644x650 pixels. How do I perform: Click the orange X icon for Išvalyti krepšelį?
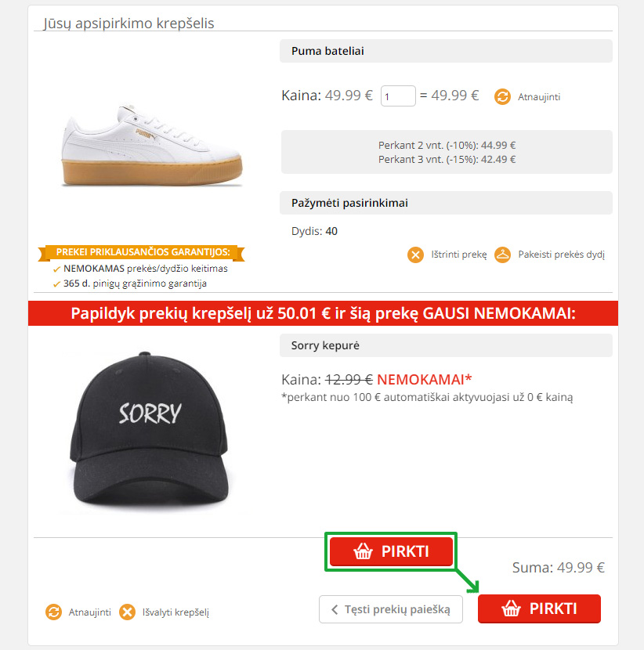[127, 612]
